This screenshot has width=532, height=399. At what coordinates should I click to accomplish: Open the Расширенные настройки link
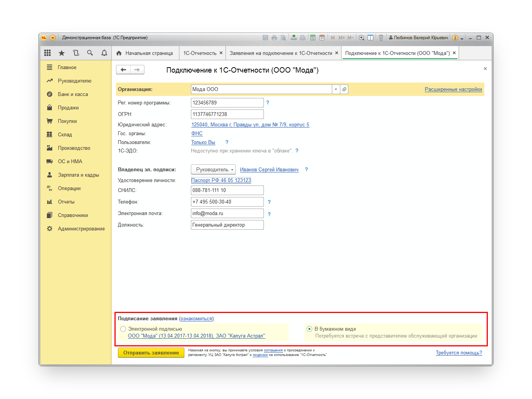point(453,89)
